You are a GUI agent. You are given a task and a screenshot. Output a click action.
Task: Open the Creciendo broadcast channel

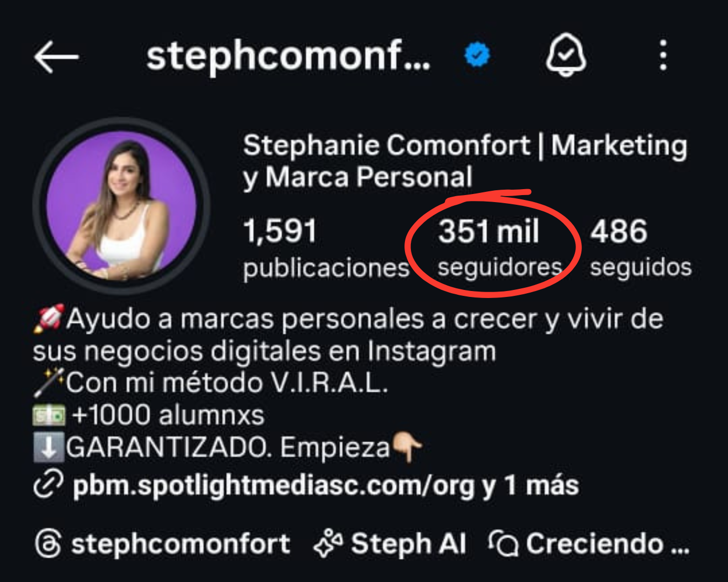point(607,543)
